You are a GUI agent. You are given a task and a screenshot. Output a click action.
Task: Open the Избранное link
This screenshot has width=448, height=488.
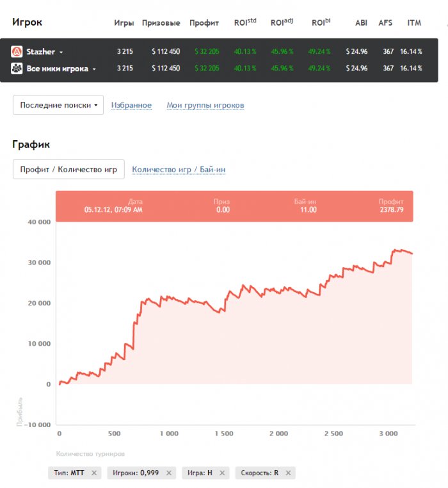pyautogui.click(x=131, y=105)
